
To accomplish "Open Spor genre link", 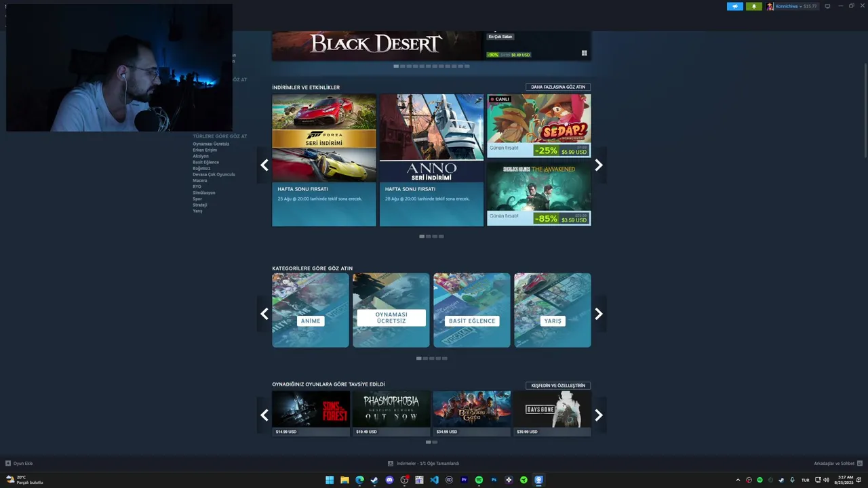I will [x=197, y=199].
